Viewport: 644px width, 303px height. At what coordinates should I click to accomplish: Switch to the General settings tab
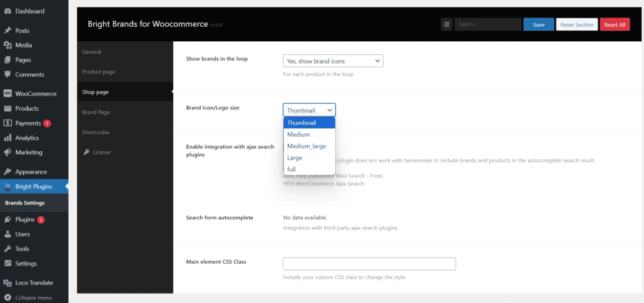(x=92, y=52)
